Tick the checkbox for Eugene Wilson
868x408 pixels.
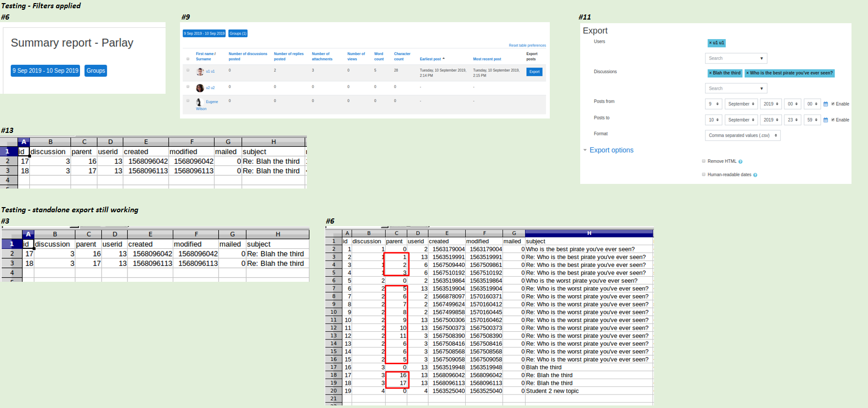click(x=188, y=100)
